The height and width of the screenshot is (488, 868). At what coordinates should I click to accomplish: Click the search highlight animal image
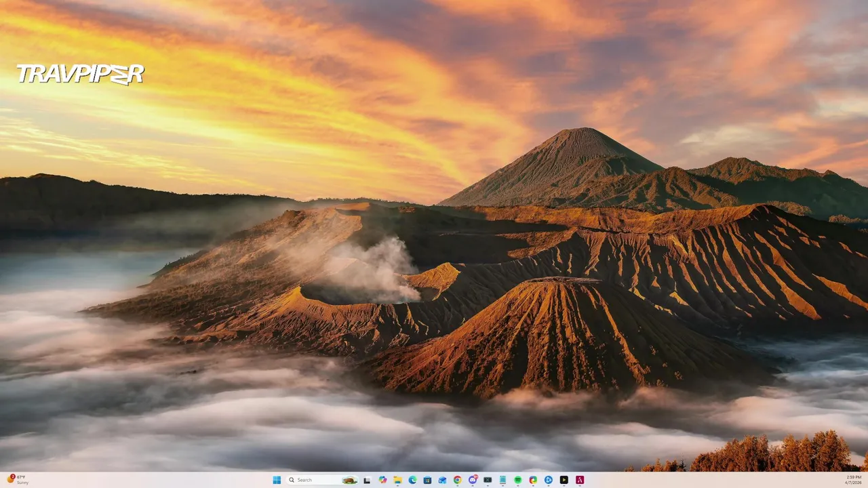(x=349, y=480)
